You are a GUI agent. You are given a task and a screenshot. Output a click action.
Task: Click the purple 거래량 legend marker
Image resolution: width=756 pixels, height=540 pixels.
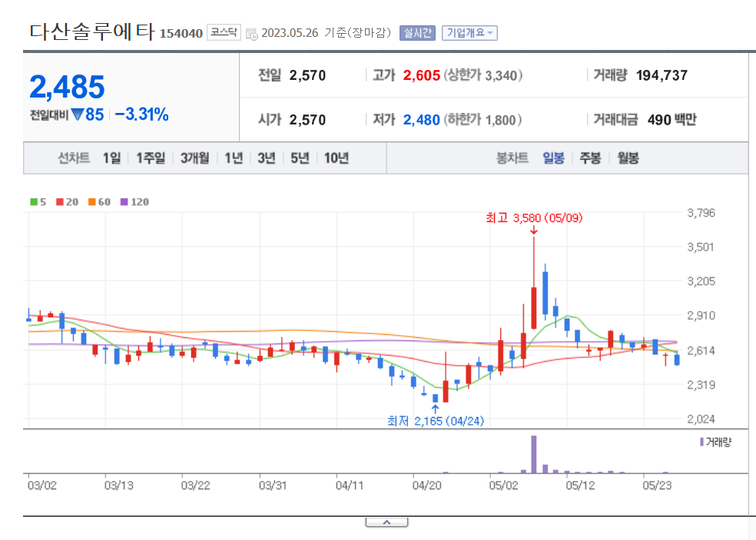point(701,442)
